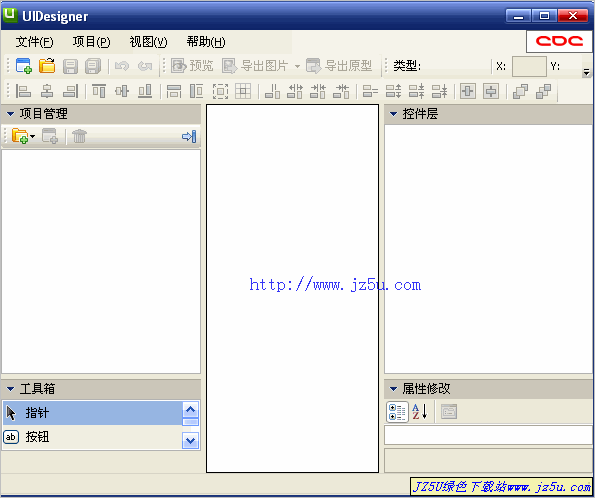Screen dimensions: 595x498
Task: Maximize the UIDesigner window
Action: [544, 16]
